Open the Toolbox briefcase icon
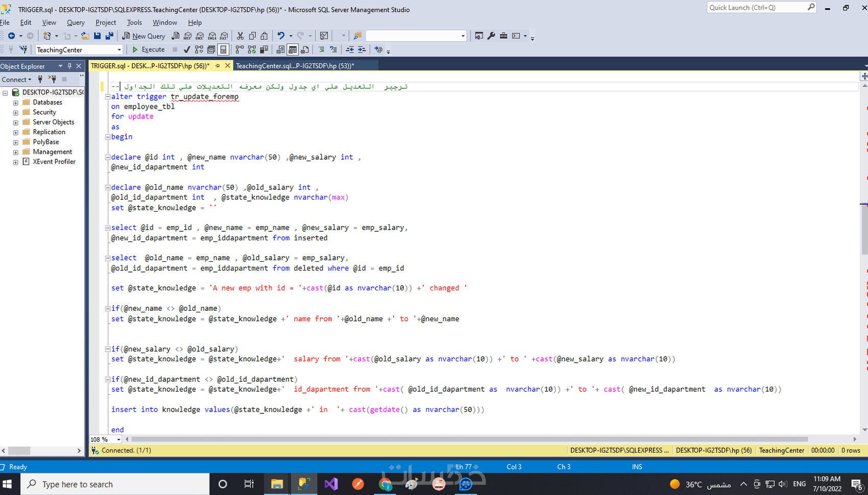 point(503,36)
